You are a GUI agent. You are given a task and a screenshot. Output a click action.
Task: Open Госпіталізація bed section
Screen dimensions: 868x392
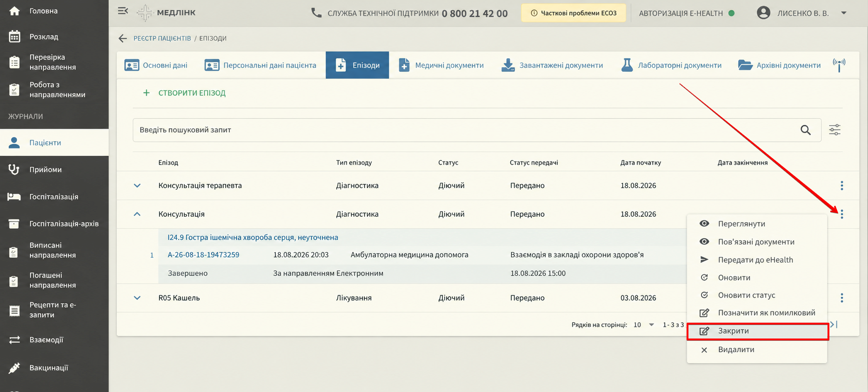[x=54, y=196]
